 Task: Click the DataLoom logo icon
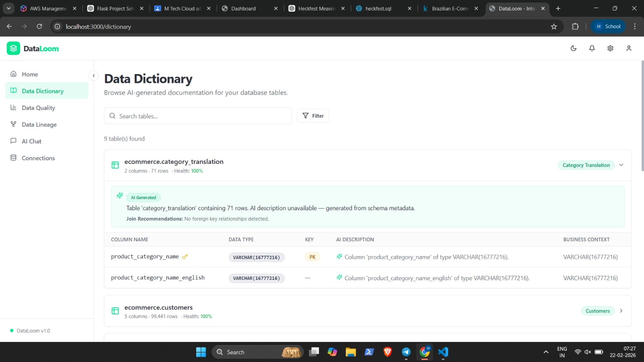pyautogui.click(x=13, y=48)
